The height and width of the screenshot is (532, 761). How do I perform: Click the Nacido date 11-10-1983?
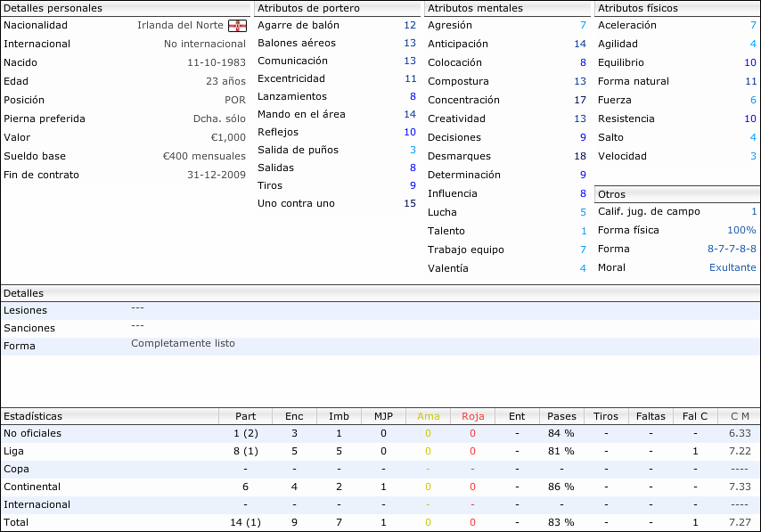click(217, 62)
